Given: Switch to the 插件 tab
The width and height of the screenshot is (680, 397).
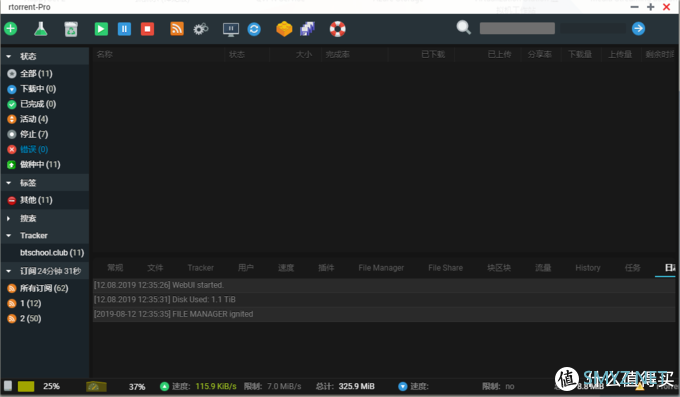Looking at the screenshot, I should [x=326, y=268].
